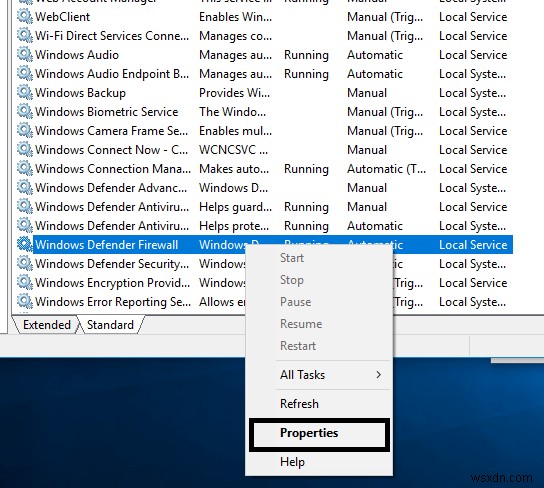Click the Windows Camera Frame Server gear icon
This screenshot has width=544, height=488.
25,131
